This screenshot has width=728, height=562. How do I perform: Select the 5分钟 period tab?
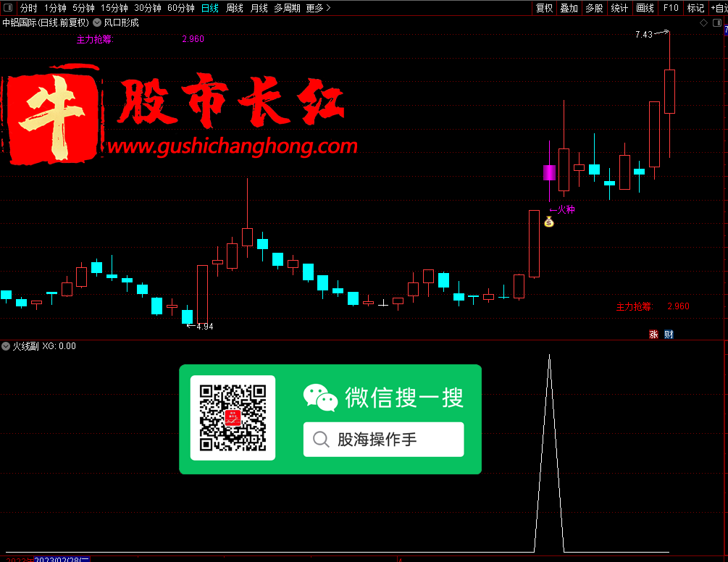[x=83, y=8]
